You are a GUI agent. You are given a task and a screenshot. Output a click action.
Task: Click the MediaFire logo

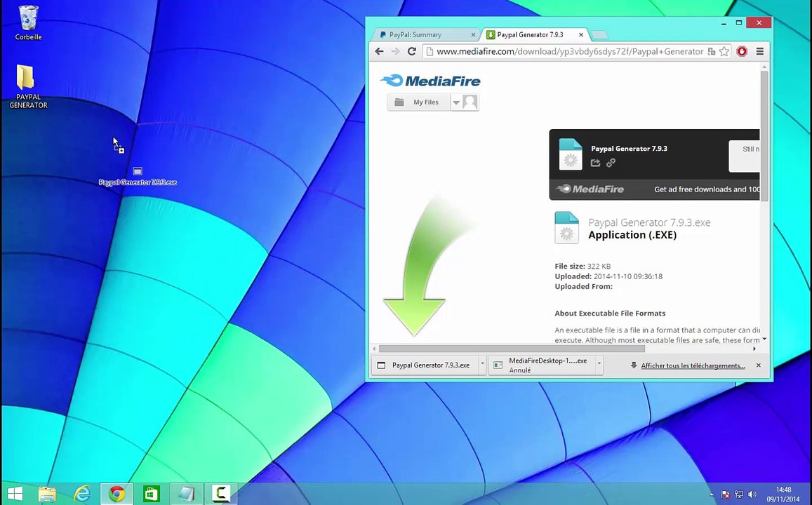click(430, 80)
